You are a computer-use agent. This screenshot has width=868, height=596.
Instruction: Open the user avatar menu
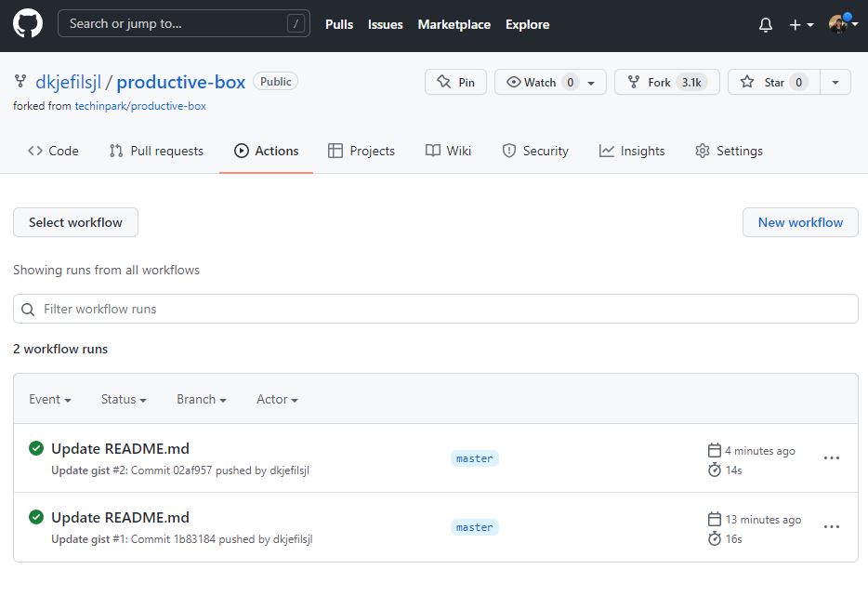coord(843,24)
